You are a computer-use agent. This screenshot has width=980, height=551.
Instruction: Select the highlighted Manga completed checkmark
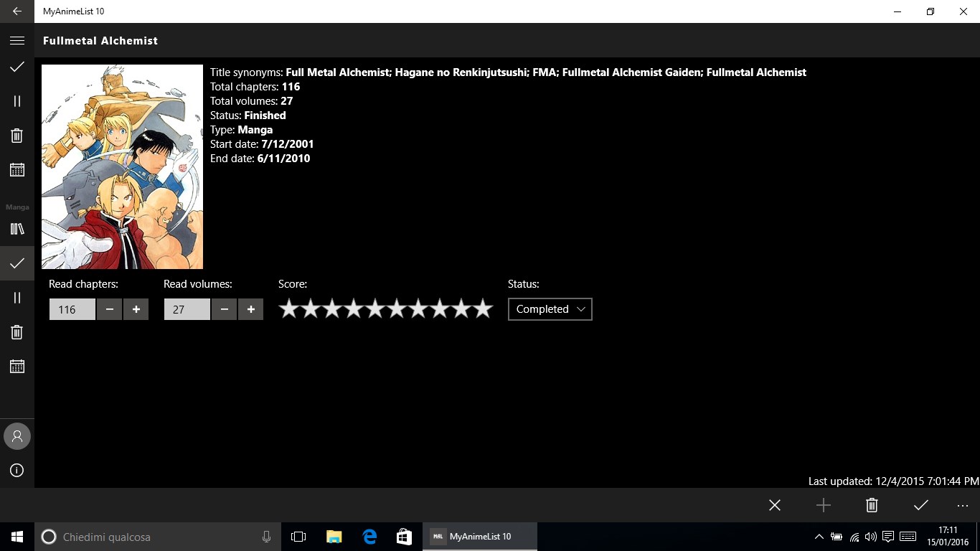[17, 263]
